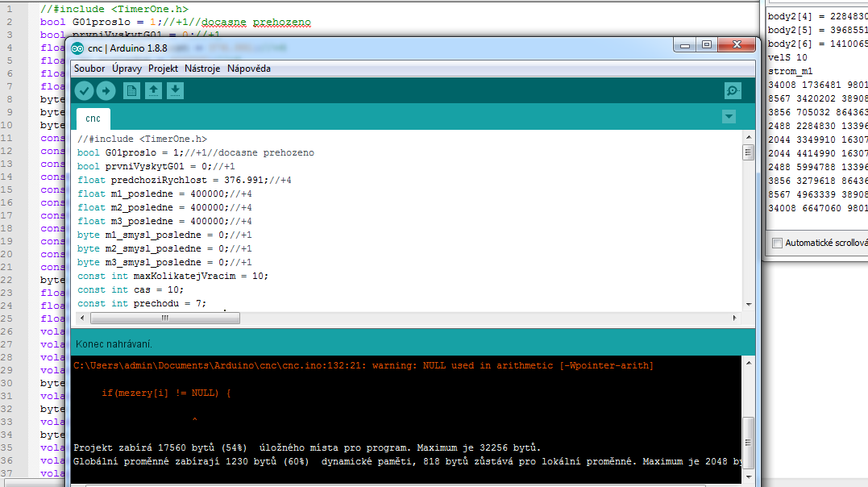This screenshot has width=868, height=487.
Task: Open the Soubor menu
Action: [x=89, y=69]
